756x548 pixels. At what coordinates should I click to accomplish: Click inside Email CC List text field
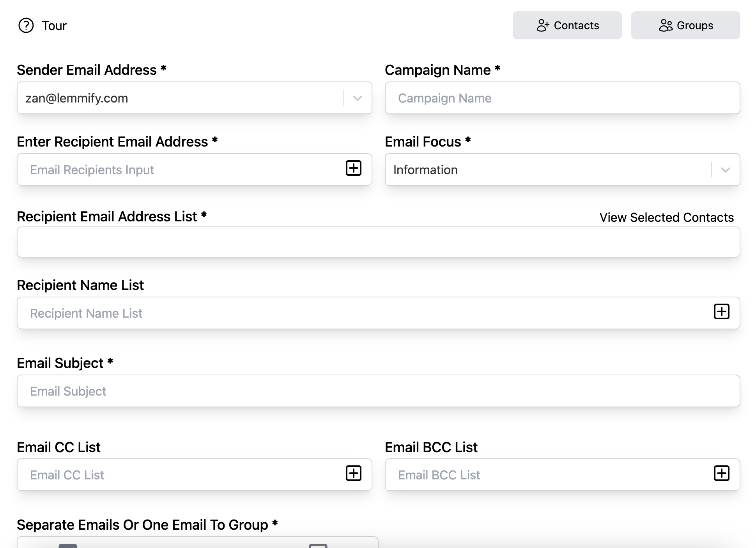[179, 475]
